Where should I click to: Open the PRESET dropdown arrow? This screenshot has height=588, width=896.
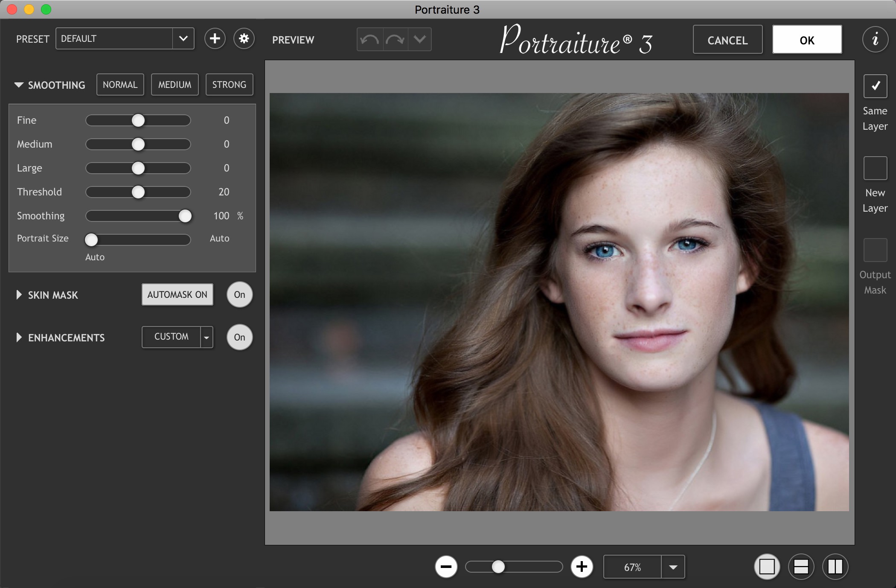(x=183, y=39)
